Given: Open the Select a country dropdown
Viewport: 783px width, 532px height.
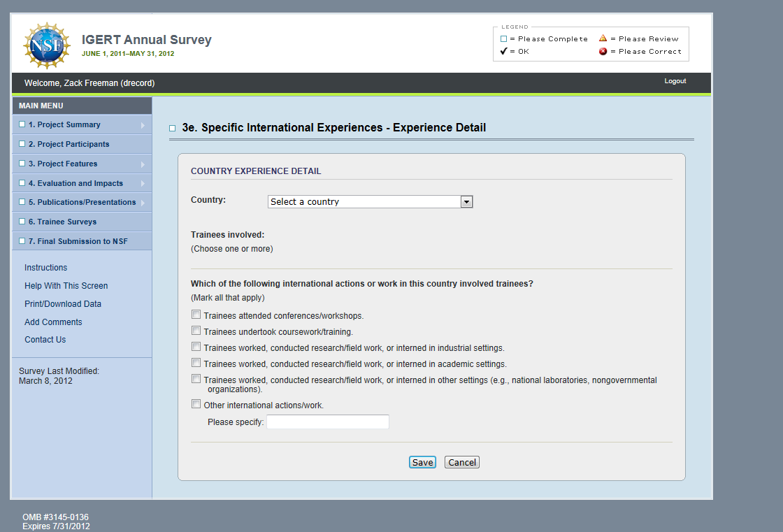Looking at the screenshot, I should 371,201.
